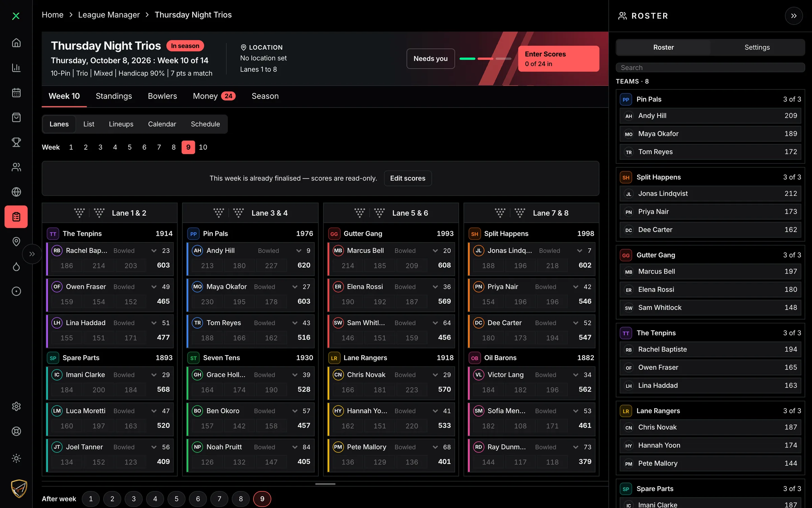Open the shopping bag icon in sidebar
This screenshot has height=508, width=812.
point(16,118)
